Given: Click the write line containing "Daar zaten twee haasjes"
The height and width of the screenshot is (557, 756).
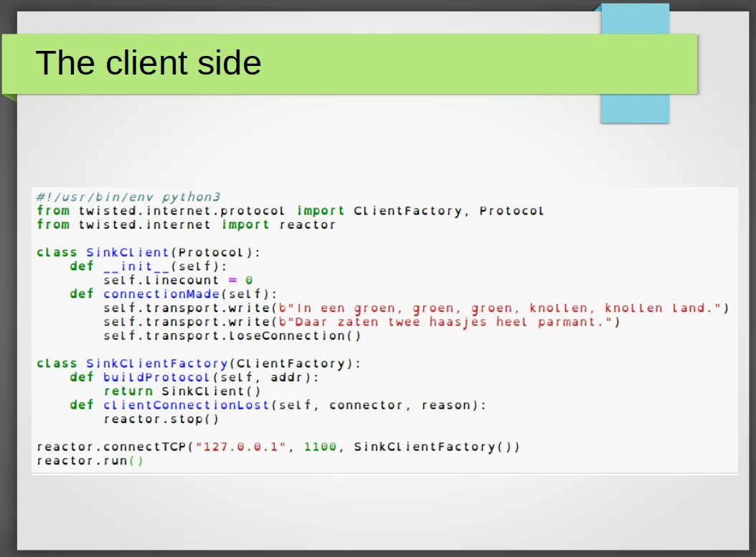Looking at the screenshot, I should tap(362, 322).
